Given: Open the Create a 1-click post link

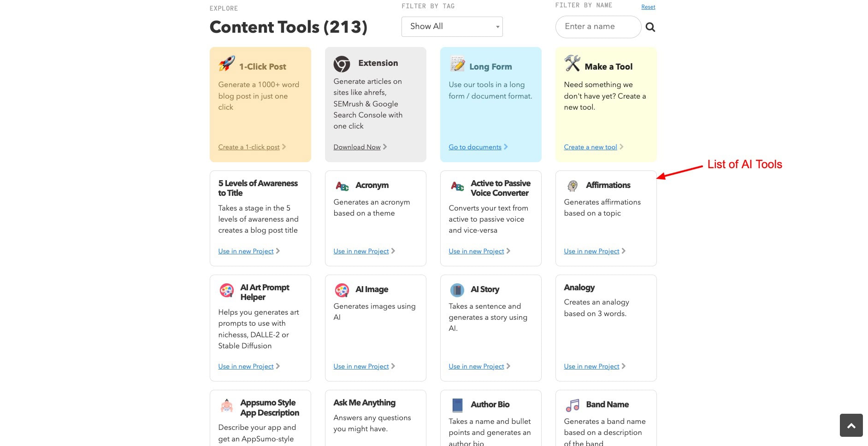Looking at the screenshot, I should [x=249, y=147].
